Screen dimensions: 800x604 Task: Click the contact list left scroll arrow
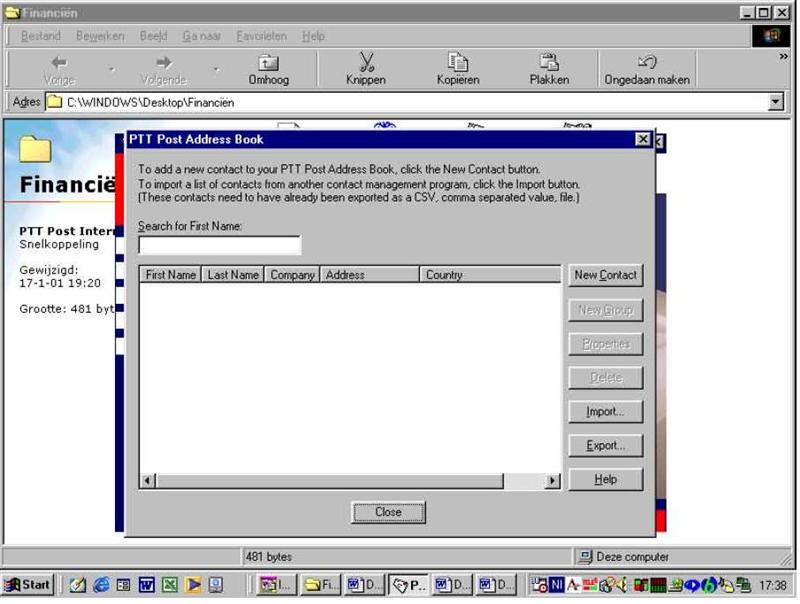coord(148,481)
